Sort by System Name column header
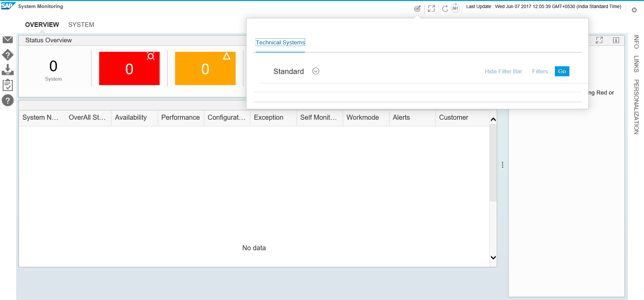The width and height of the screenshot is (644, 300). 42,117
